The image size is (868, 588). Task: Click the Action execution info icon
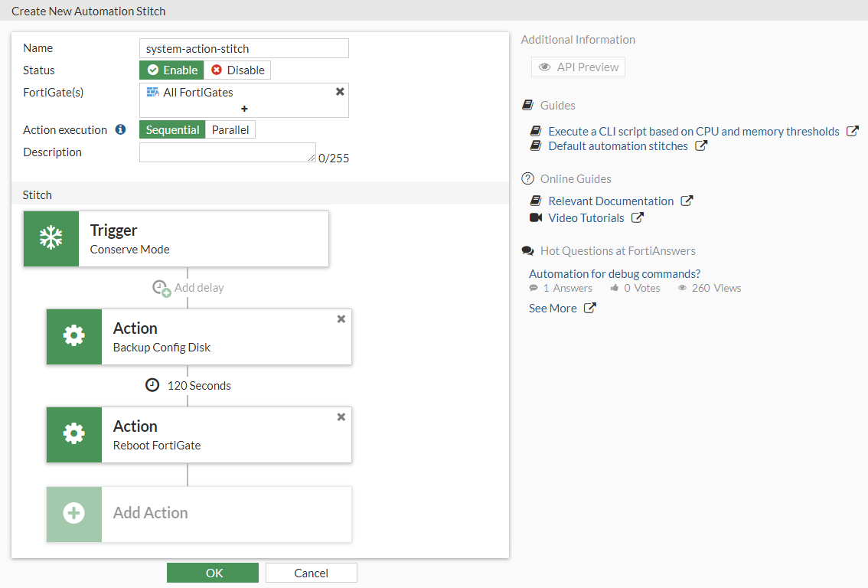pyautogui.click(x=120, y=129)
